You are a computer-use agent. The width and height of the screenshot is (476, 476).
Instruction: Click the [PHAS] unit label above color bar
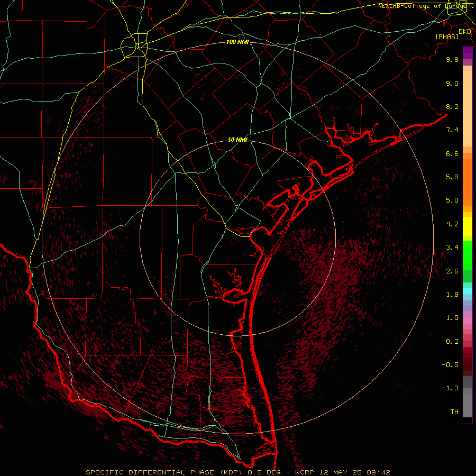[x=447, y=37]
